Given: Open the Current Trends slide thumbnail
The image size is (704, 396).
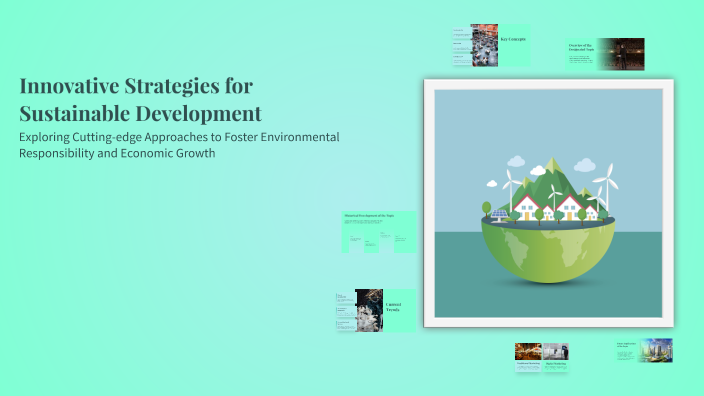Looking at the screenshot, I should pos(376,310).
